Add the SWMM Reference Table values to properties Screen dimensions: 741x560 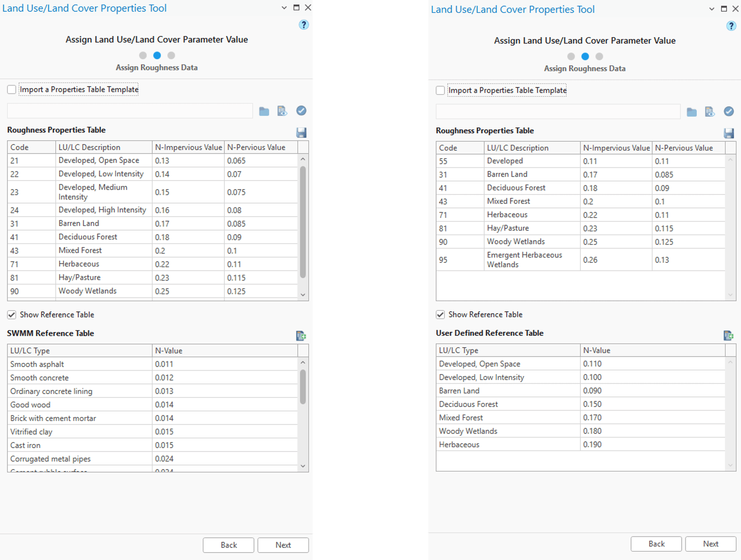point(301,336)
